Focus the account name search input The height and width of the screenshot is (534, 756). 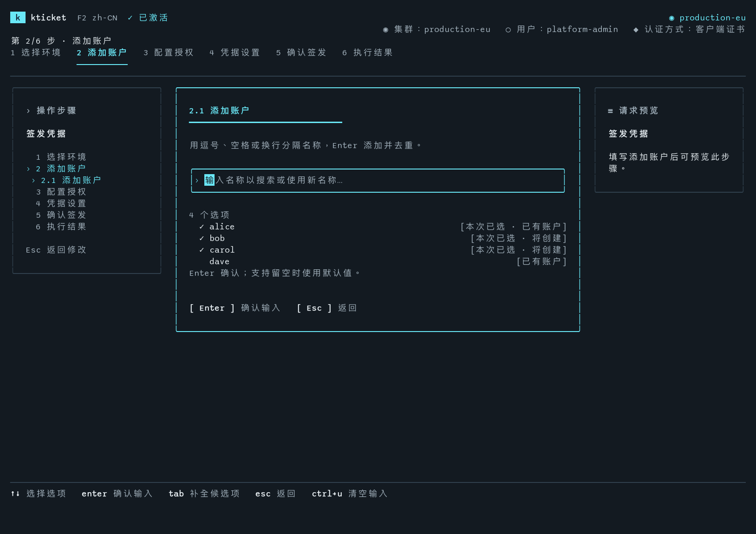point(378,180)
